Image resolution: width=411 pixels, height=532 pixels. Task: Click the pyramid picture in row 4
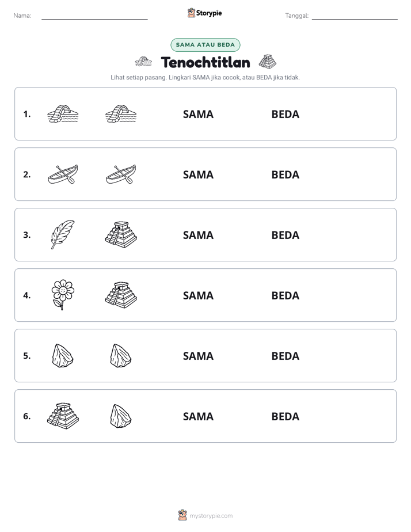pyautogui.click(x=121, y=295)
